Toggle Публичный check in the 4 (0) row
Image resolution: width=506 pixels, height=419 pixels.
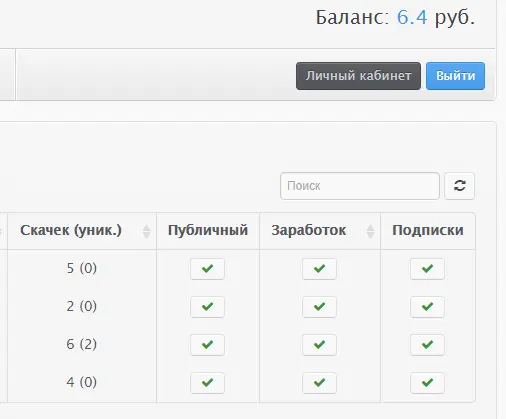point(207,383)
